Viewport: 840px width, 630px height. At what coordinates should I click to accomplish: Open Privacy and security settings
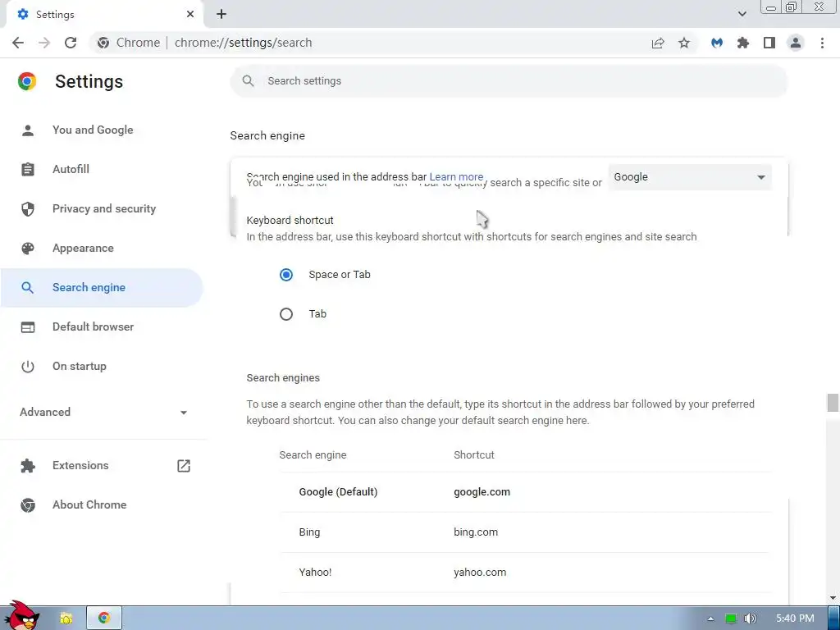tap(104, 209)
